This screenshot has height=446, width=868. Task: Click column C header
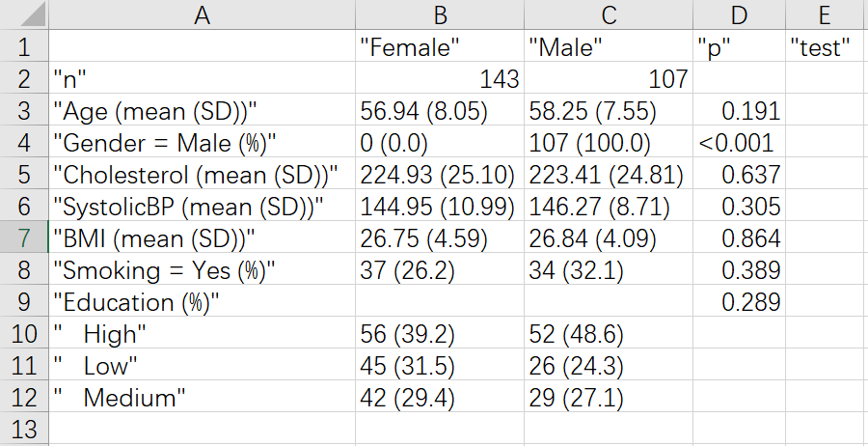(x=608, y=14)
